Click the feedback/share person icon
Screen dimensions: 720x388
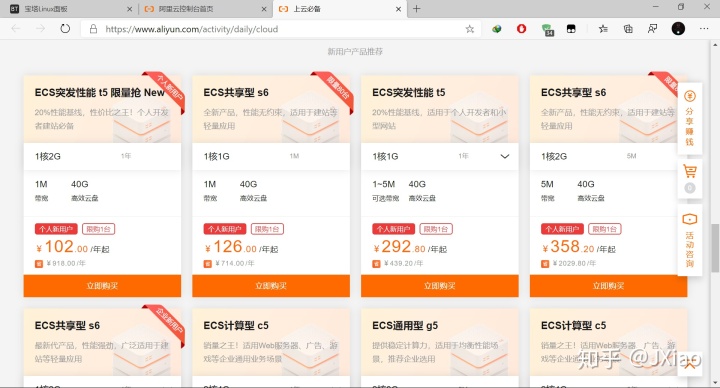pyautogui.click(x=652, y=29)
